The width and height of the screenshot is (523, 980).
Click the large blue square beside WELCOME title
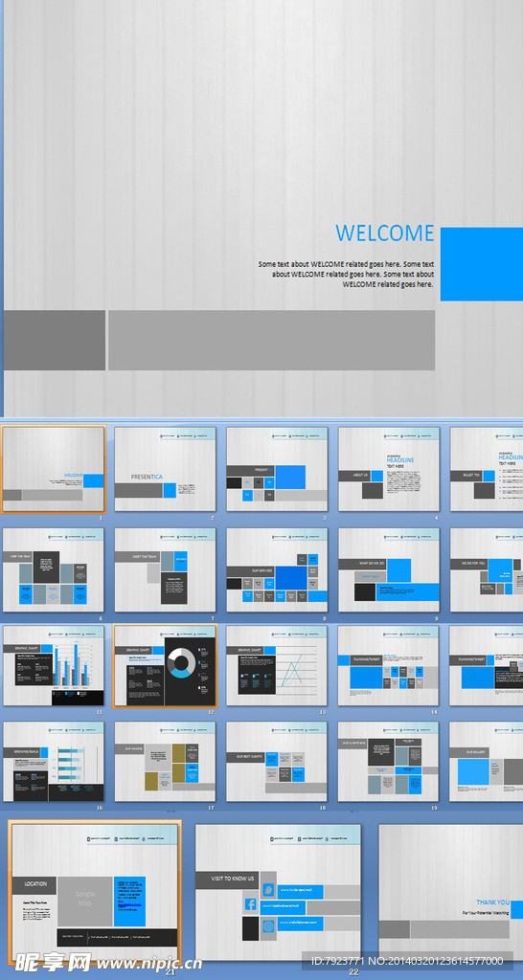pos(482,264)
